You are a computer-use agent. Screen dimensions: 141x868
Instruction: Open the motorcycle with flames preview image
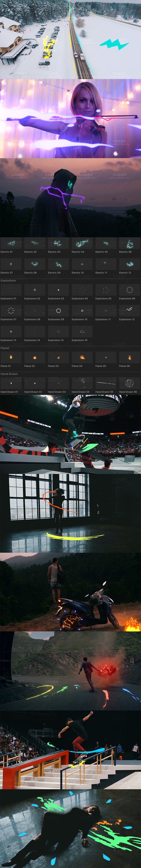70,592
